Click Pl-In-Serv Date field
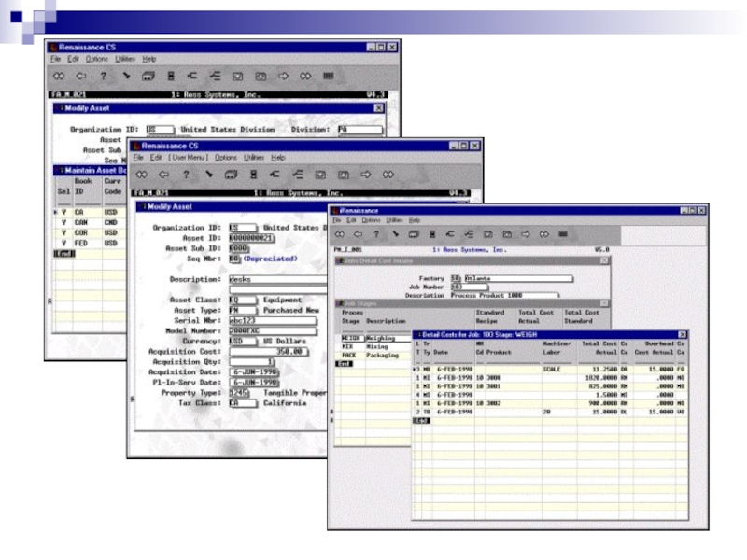The height and width of the screenshot is (560, 747). coord(253,383)
